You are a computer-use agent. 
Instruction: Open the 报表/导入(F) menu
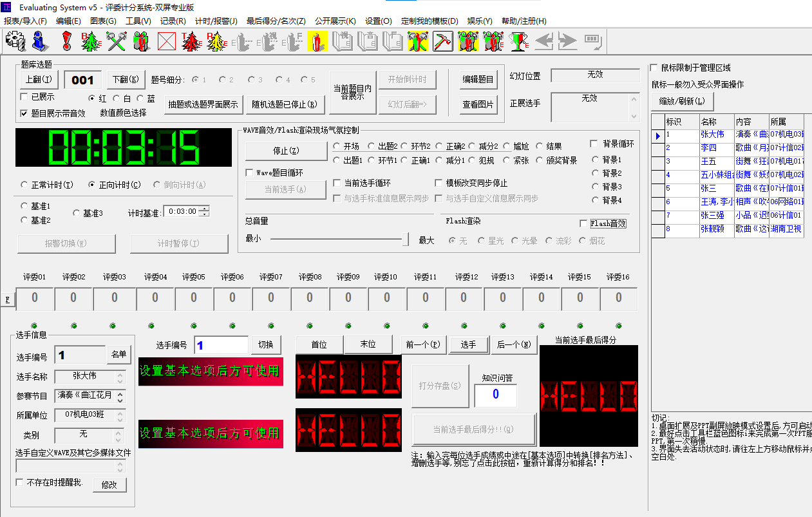[25, 21]
